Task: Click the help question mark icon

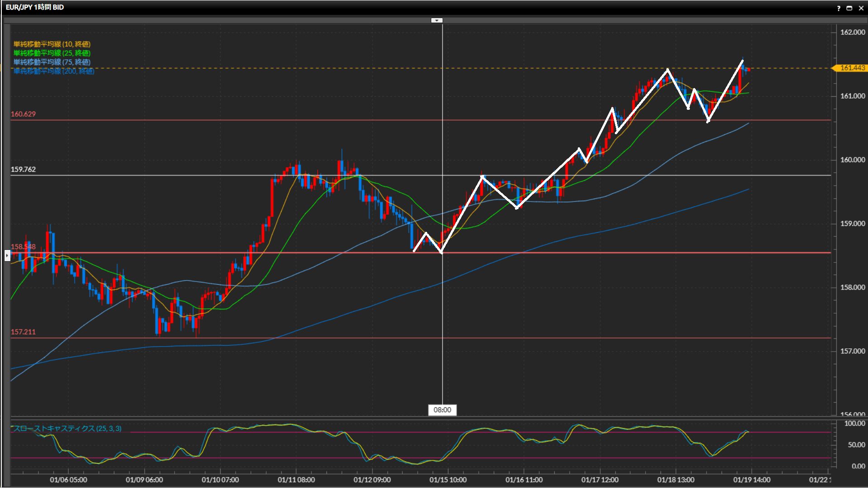Action: [x=839, y=8]
